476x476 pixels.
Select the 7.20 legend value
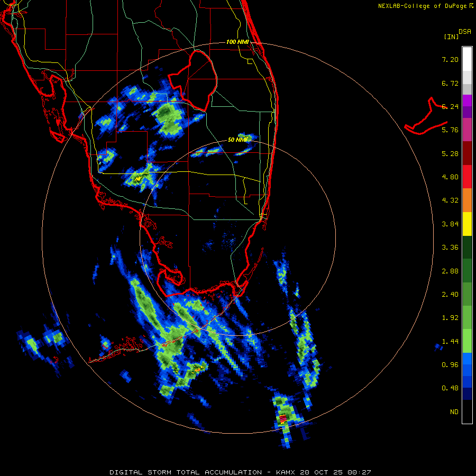450,59
